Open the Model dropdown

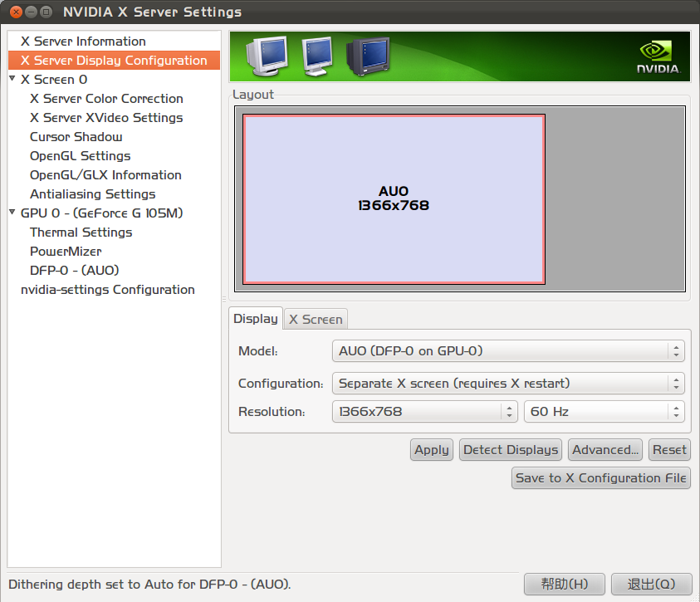coord(508,350)
